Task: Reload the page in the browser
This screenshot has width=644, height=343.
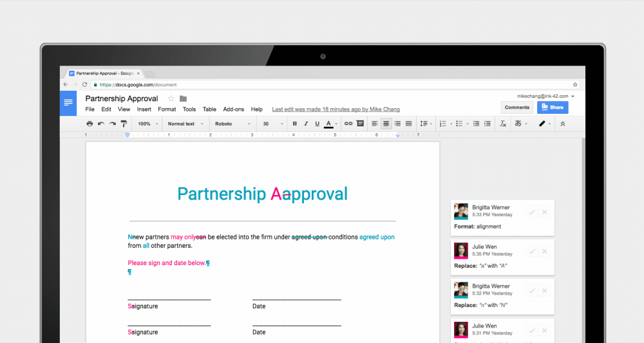Action: 84,84
